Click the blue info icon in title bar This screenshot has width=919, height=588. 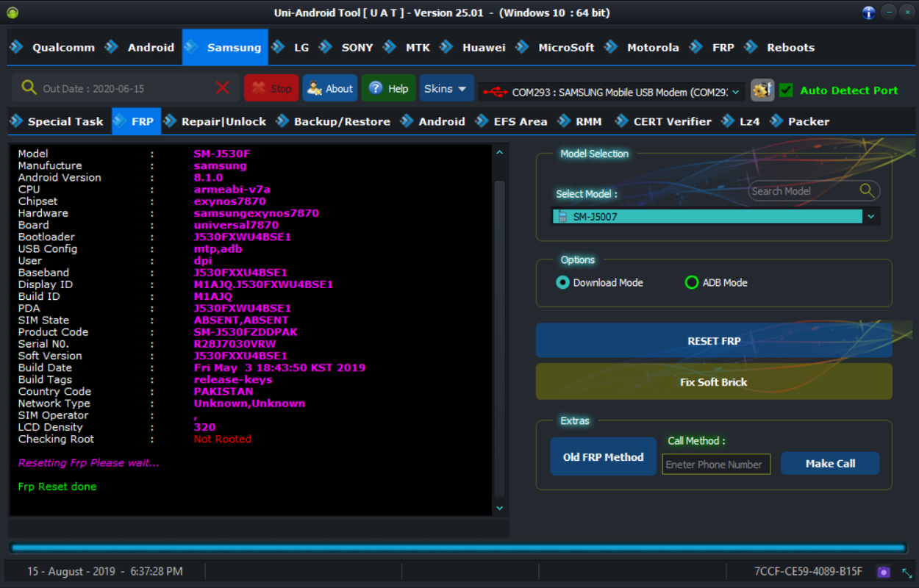tap(868, 12)
